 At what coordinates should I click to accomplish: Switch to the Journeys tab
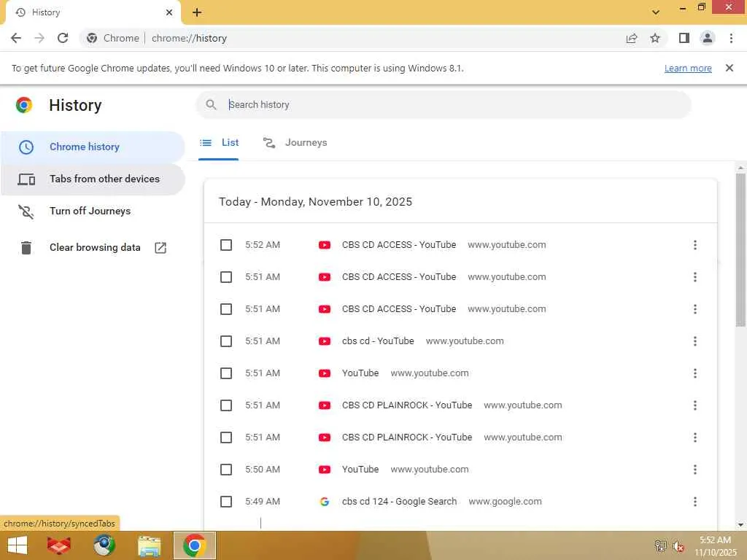tap(295, 142)
